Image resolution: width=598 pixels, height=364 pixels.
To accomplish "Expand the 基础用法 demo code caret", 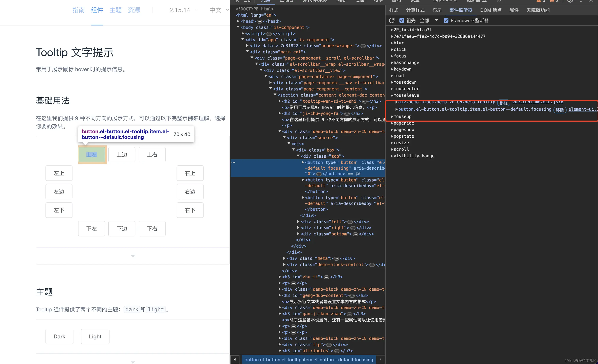I will point(133,256).
